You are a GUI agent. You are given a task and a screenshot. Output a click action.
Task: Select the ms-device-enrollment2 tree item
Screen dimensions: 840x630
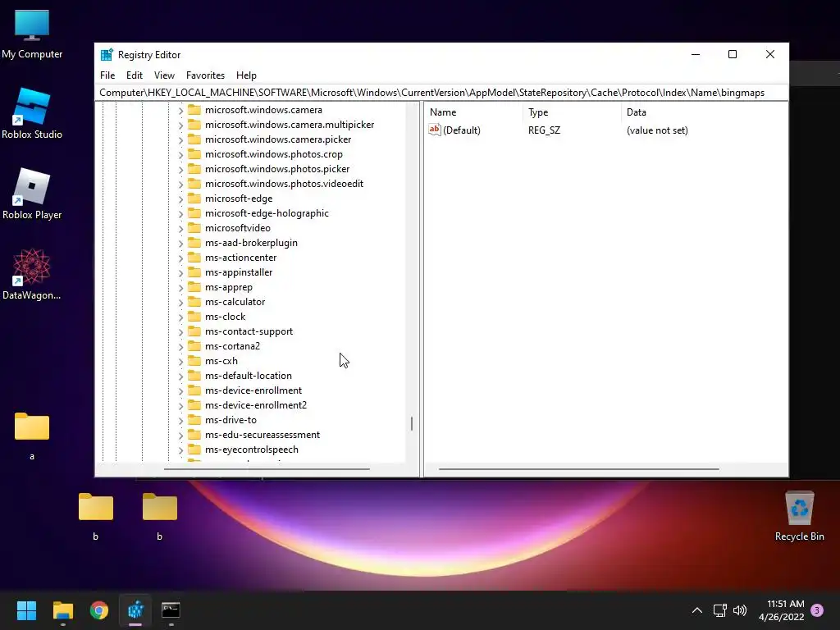(x=256, y=405)
